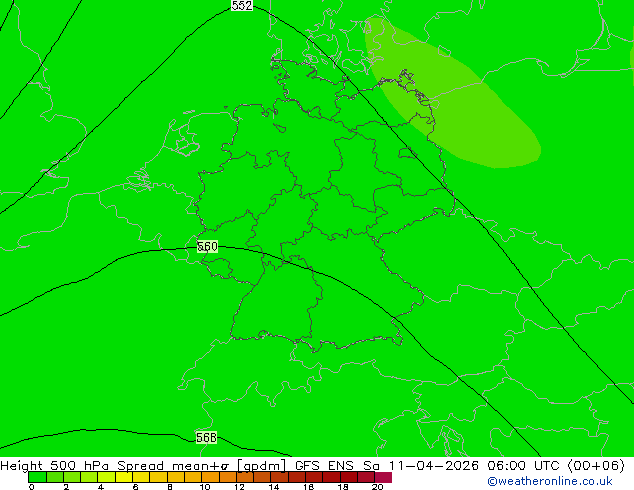Pick the bright green swatch above the 0 label
This screenshot has height=490, width=634.
(x=37, y=477)
